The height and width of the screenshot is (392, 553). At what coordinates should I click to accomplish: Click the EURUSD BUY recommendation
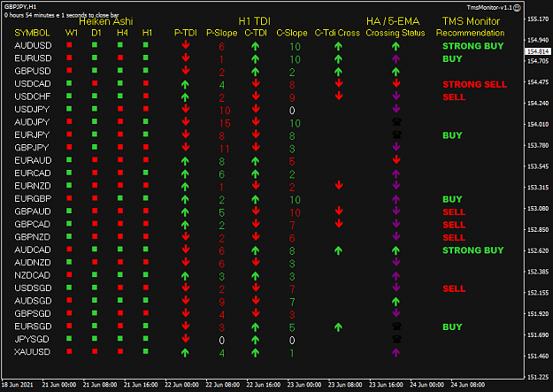pyautogui.click(x=452, y=58)
